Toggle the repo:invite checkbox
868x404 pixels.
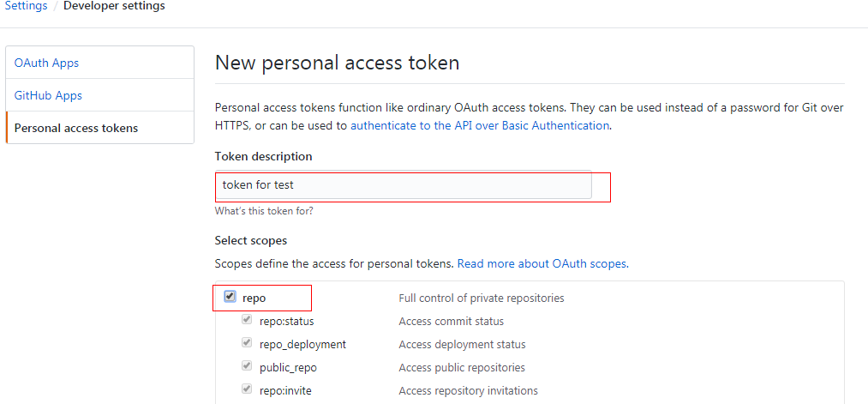(x=247, y=389)
